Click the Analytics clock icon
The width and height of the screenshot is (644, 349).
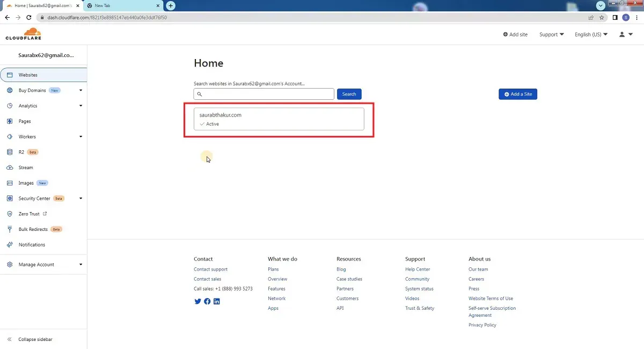click(x=10, y=106)
